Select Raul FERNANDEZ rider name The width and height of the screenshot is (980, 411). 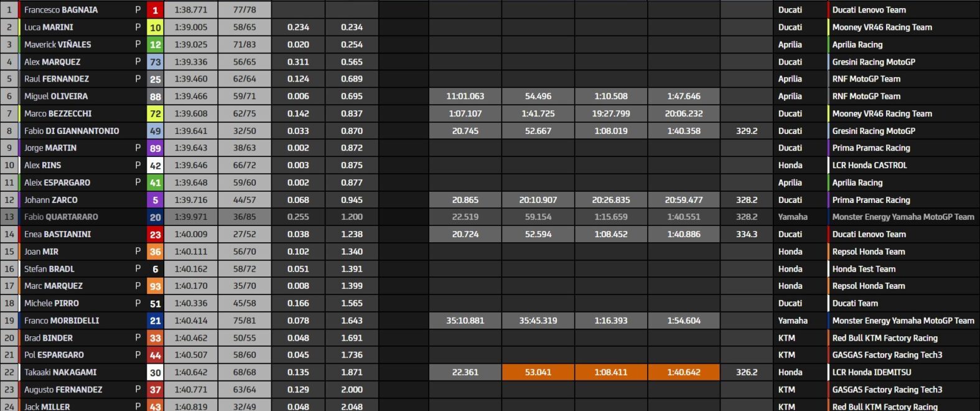57,79
